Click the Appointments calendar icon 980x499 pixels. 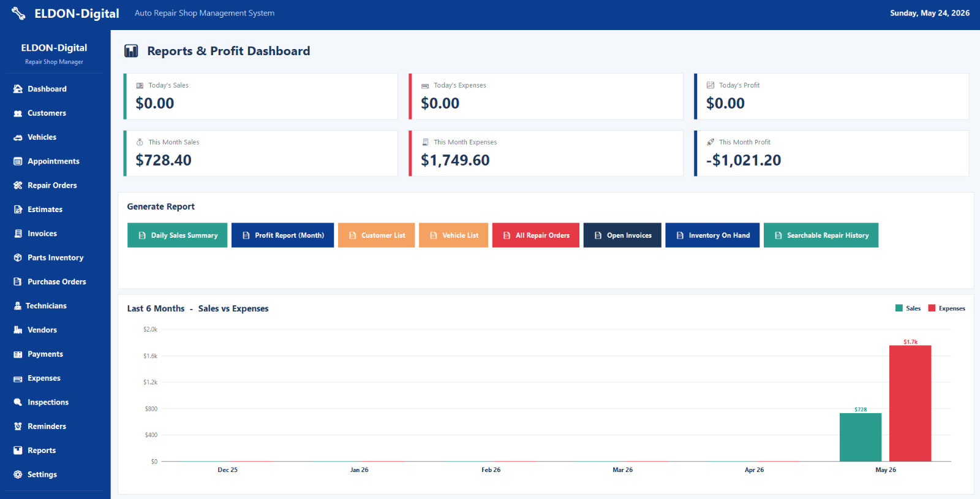tap(18, 161)
